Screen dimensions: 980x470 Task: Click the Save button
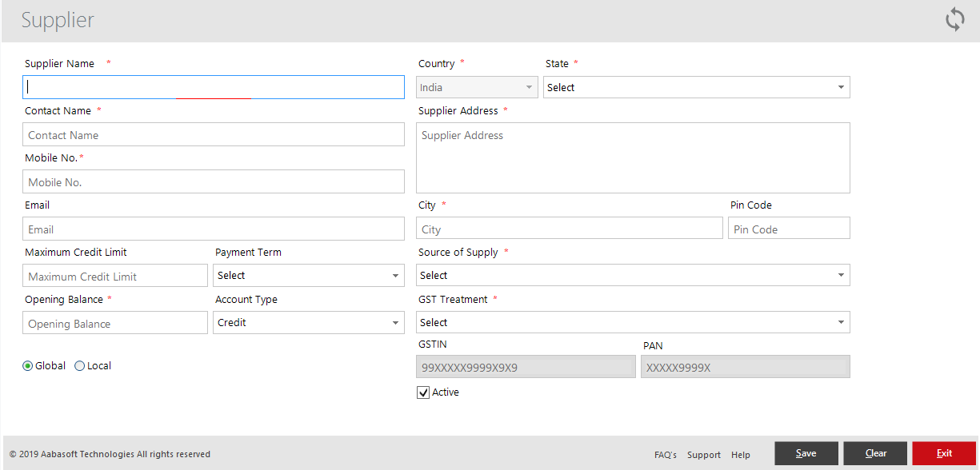click(806, 452)
